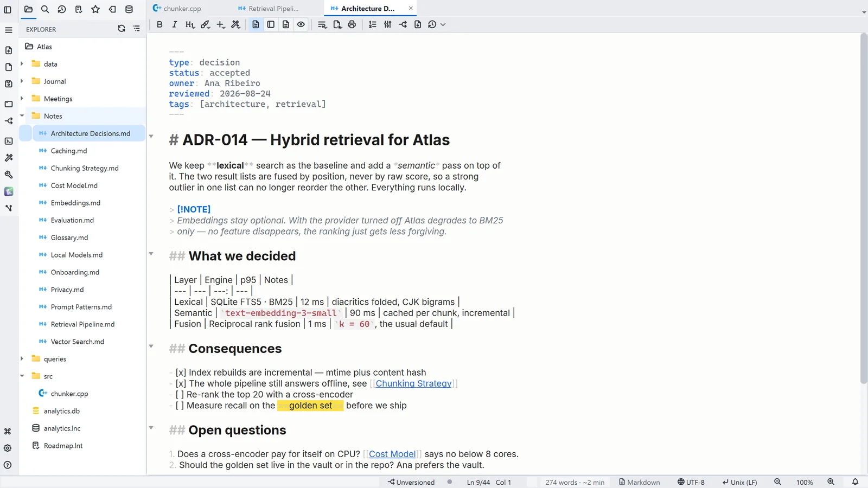Image resolution: width=868 pixels, height=488 pixels.
Task: Open the wrench tools icon in left rail
Action: click(8, 175)
